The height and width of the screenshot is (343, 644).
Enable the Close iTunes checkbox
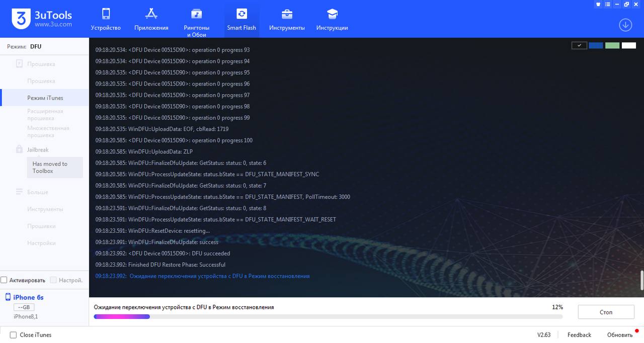(14, 335)
